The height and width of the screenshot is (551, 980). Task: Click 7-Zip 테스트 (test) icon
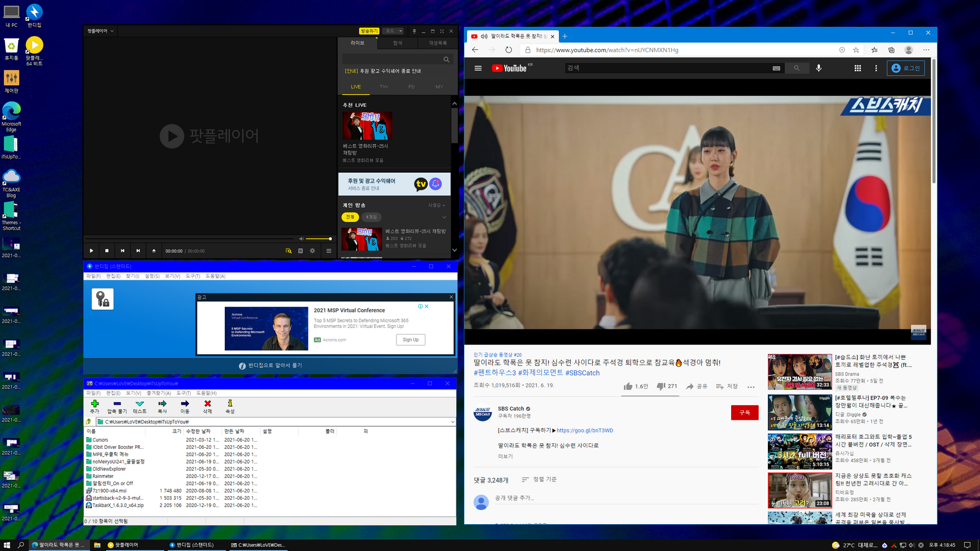139,406
